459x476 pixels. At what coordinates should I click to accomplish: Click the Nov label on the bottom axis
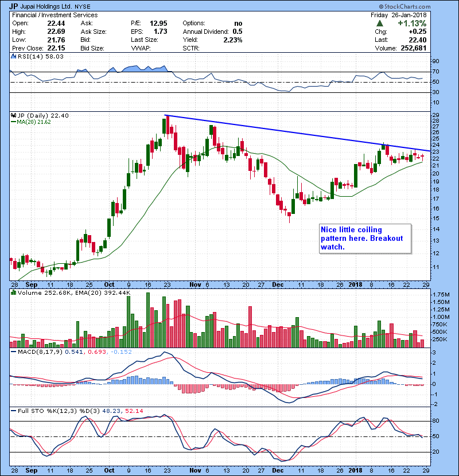[x=195, y=470]
